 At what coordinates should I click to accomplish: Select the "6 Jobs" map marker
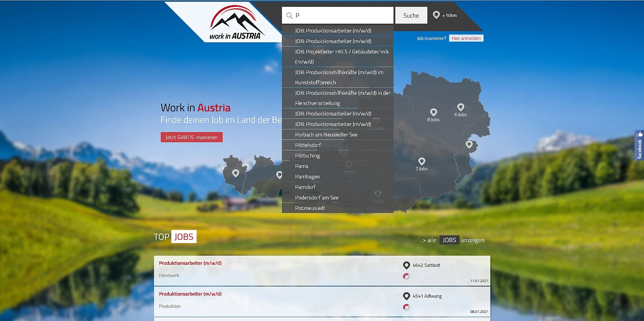pos(460,107)
